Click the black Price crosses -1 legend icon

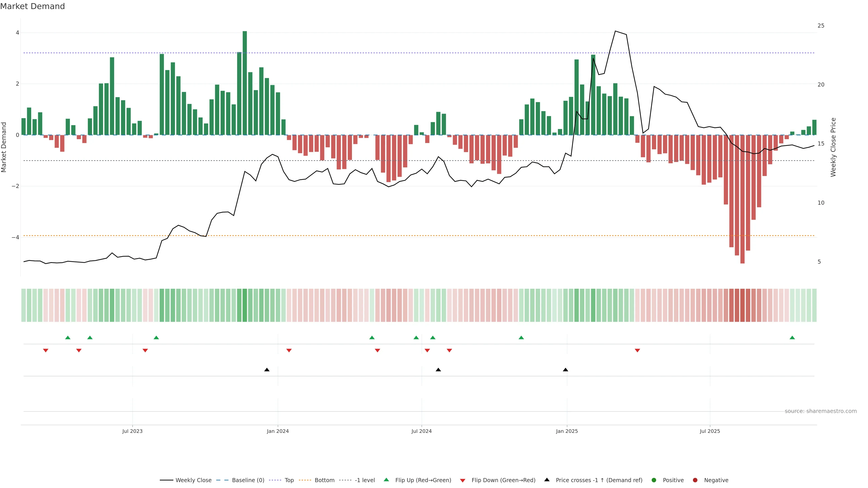point(547,480)
